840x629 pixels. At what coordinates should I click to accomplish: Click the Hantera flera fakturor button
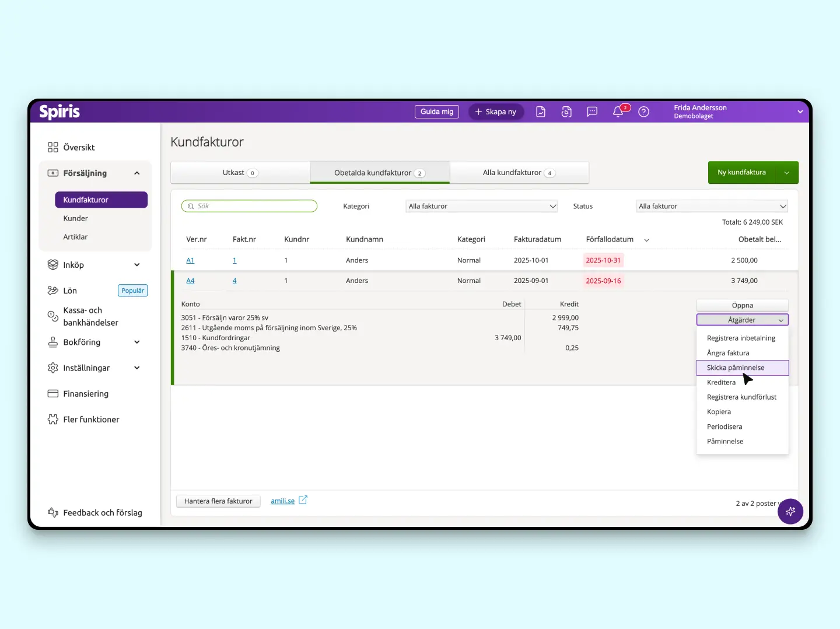click(x=218, y=501)
